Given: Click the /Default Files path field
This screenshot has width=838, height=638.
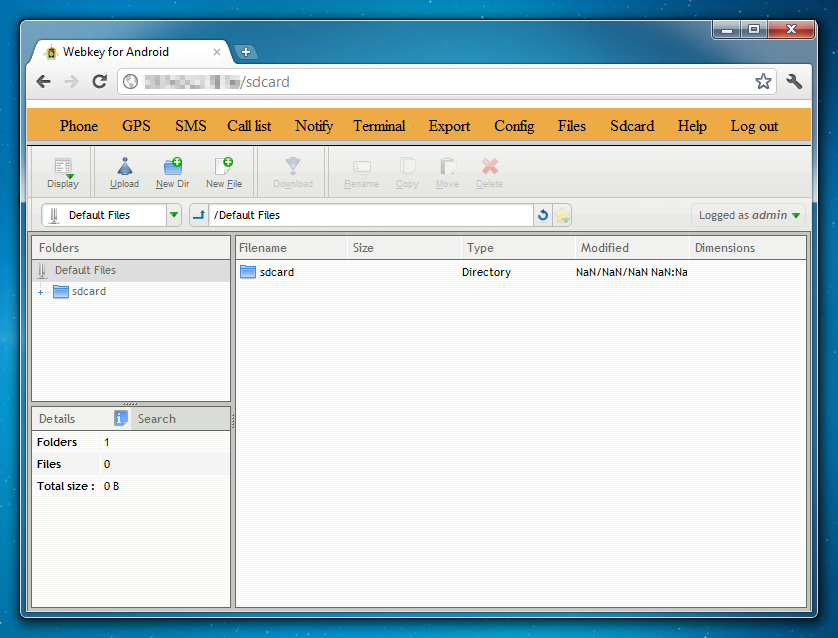Looking at the screenshot, I should click(370, 215).
